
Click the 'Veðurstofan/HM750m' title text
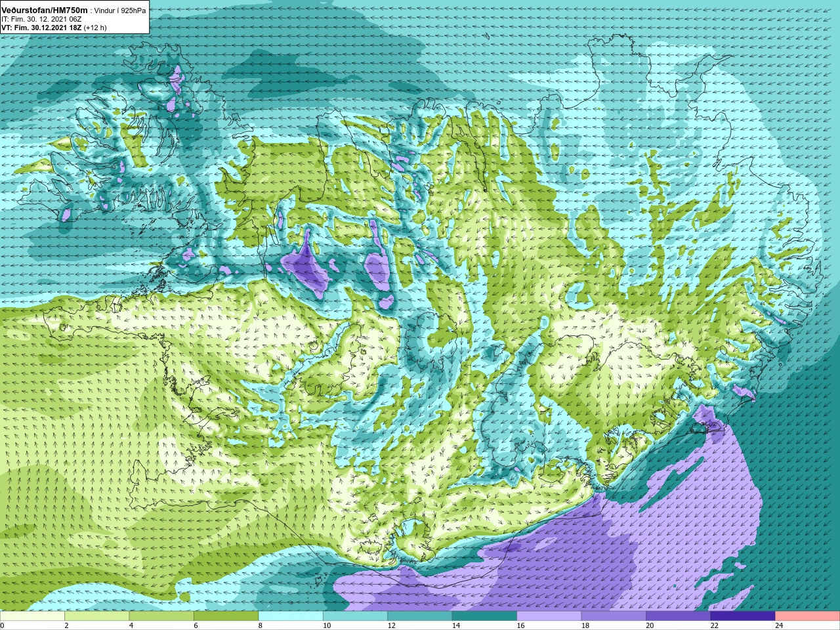(45, 10)
